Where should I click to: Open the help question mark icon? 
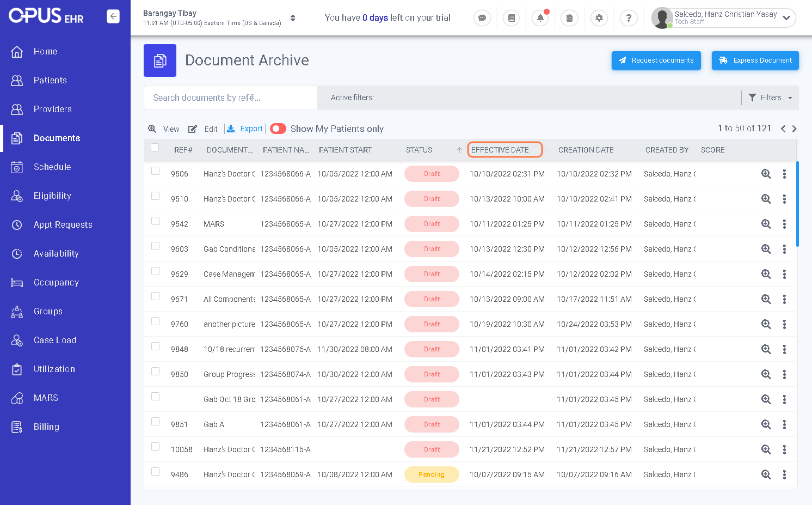tap(629, 18)
